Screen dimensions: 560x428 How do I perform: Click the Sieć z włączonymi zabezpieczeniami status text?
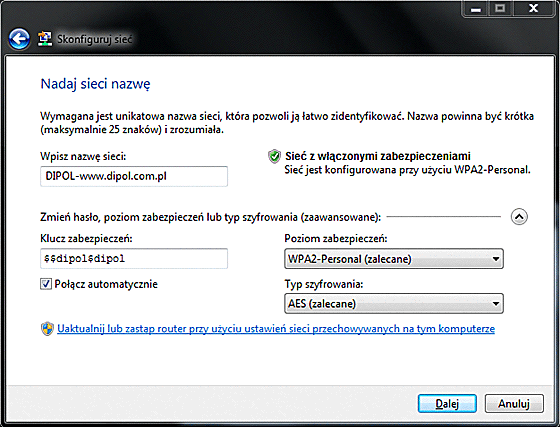pos(378,156)
